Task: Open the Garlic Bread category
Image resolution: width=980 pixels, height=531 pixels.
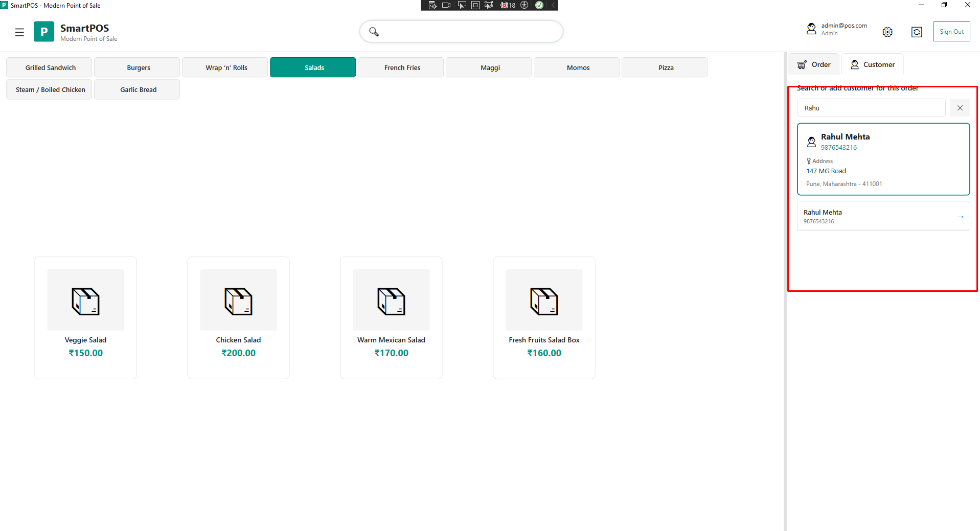Action: coord(138,89)
